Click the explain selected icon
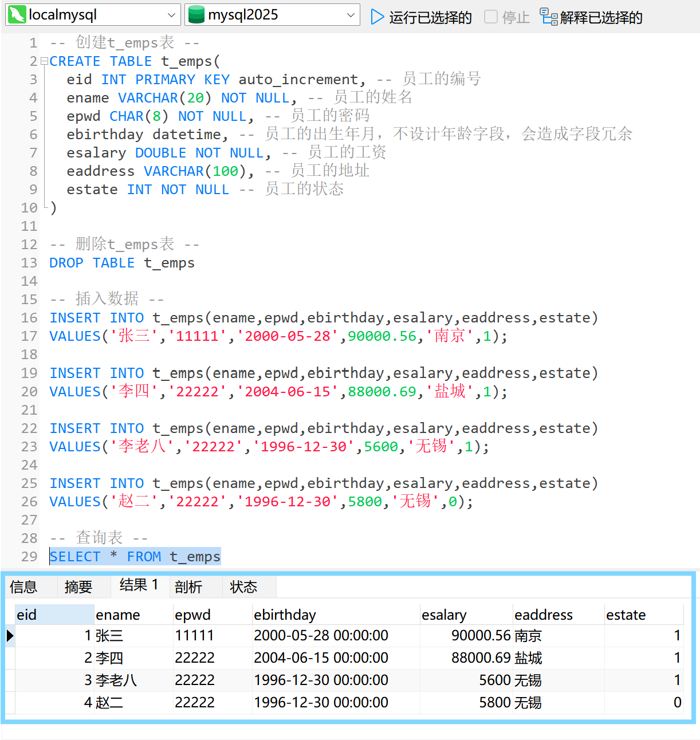The width and height of the screenshot is (700, 740). click(549, 17)
